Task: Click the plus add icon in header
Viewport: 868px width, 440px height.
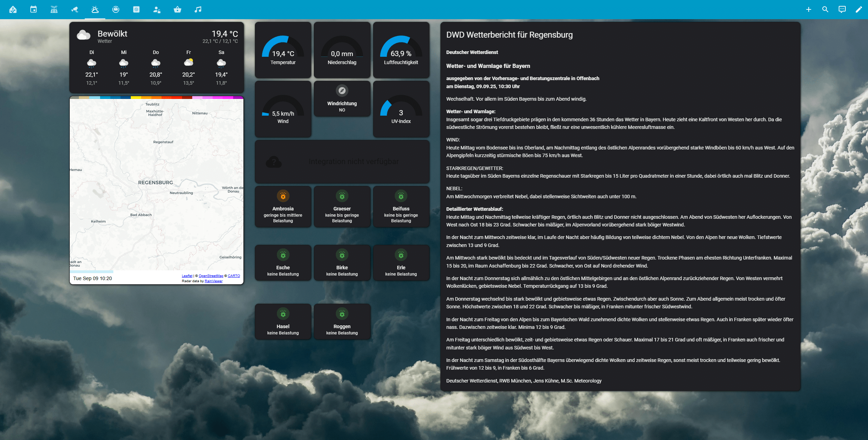Action: 809,9
